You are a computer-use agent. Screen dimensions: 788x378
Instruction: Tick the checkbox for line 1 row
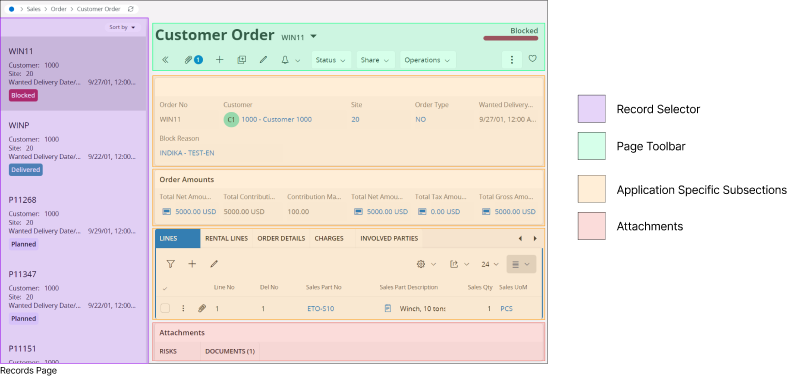point(165,309)
